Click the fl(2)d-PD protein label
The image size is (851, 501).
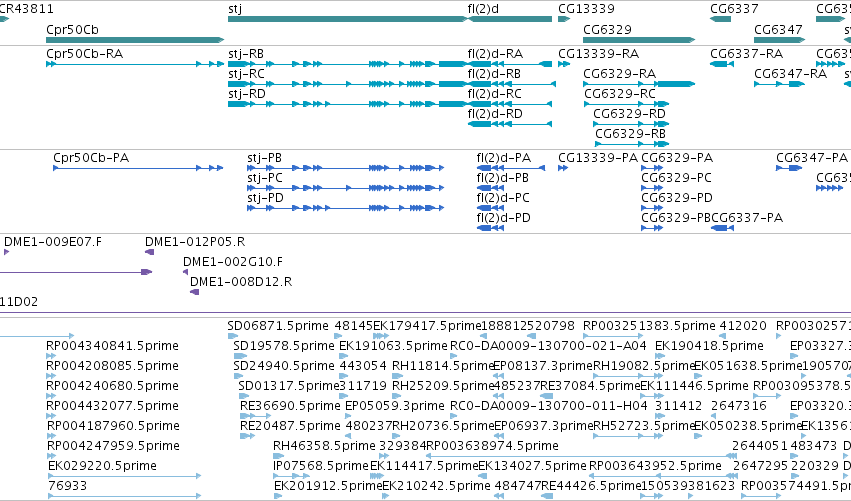tap(504, 218)
